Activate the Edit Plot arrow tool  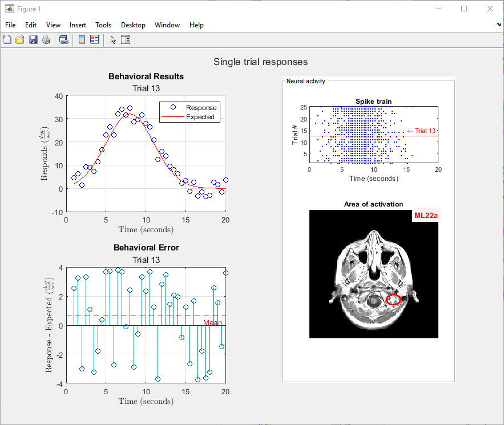coord(113,39)
